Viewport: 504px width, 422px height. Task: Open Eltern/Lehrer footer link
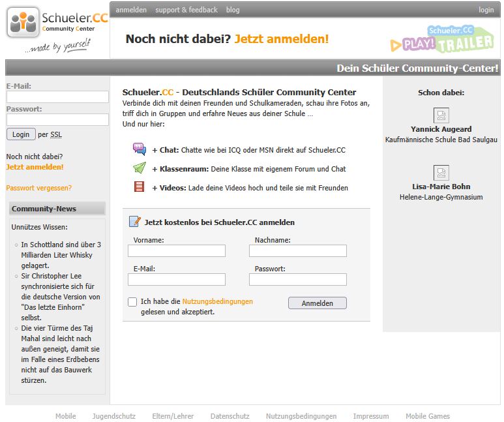pos(173,416)
